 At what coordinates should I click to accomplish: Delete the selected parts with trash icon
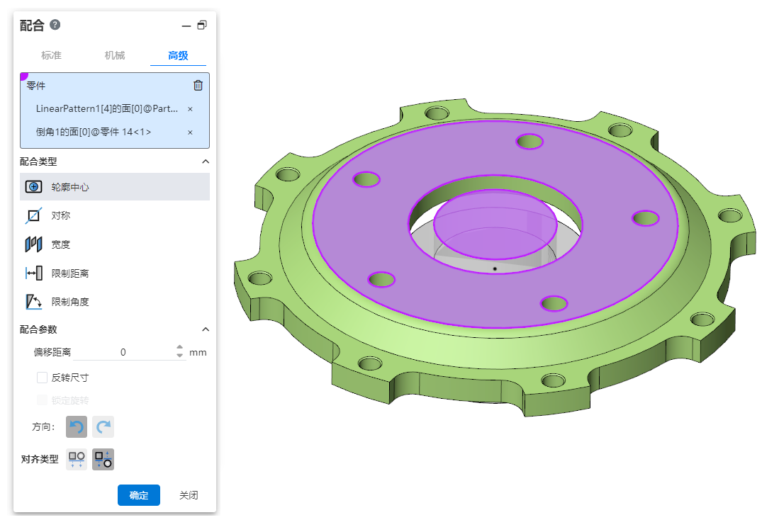(198, 86)
